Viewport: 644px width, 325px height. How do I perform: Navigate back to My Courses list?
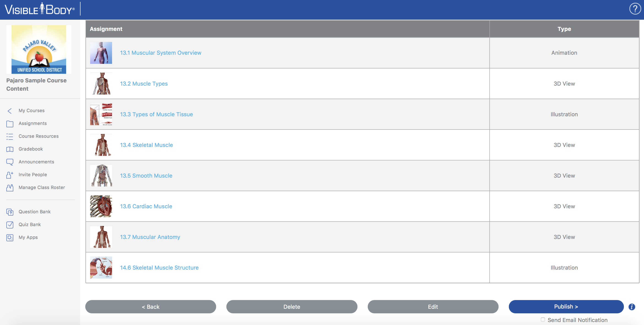click(32, 110)
